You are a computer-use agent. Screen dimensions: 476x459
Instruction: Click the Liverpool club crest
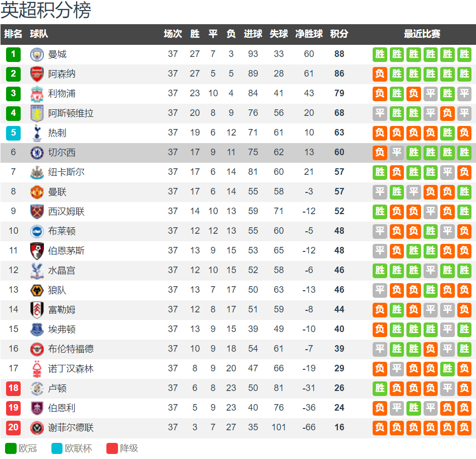pyautogui.click(x=37, y=94)
